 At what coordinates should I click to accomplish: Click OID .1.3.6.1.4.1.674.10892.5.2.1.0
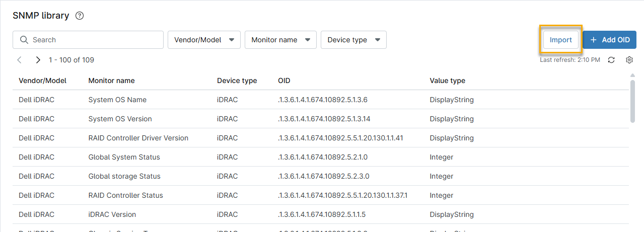click(x=323, y=157)
